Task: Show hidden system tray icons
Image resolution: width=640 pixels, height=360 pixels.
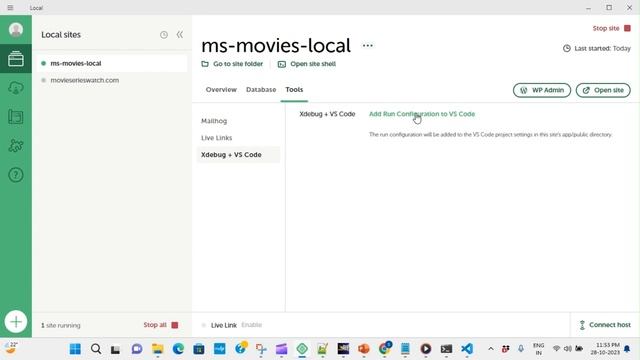Action: coord(491,349)
